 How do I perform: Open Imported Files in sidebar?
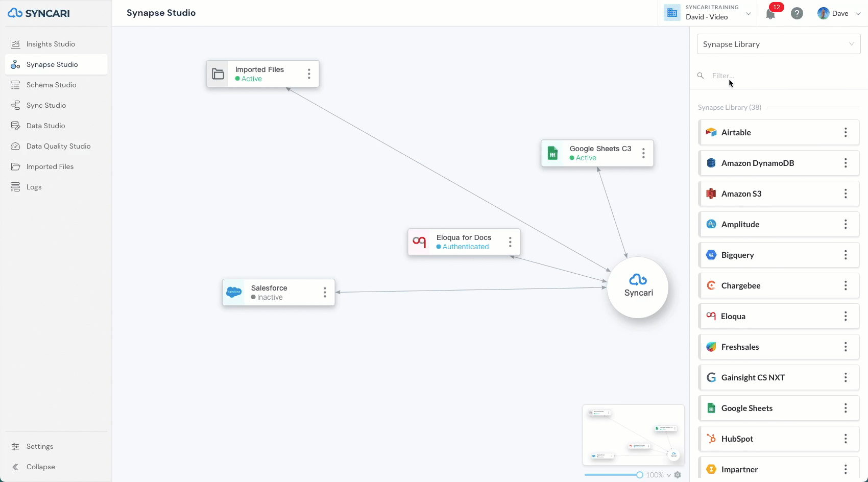pyautogui.click(x=56, y=166)
